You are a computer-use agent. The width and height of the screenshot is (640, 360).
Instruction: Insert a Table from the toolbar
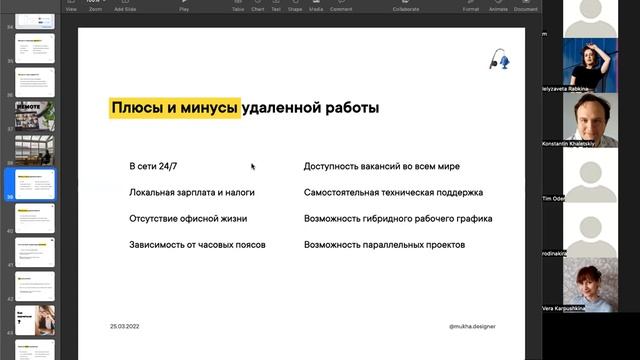coord(238,5)
